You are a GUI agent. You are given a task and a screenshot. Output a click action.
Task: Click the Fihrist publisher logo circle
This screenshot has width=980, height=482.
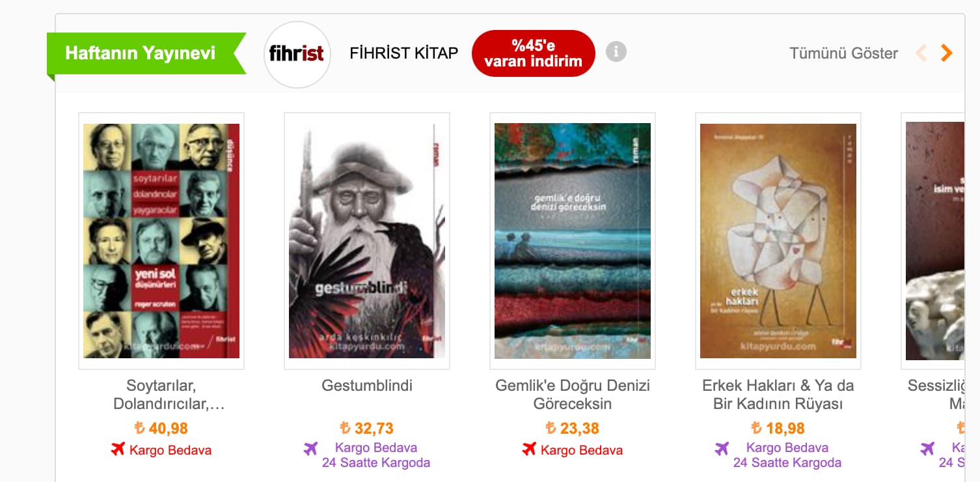[297, 54]
